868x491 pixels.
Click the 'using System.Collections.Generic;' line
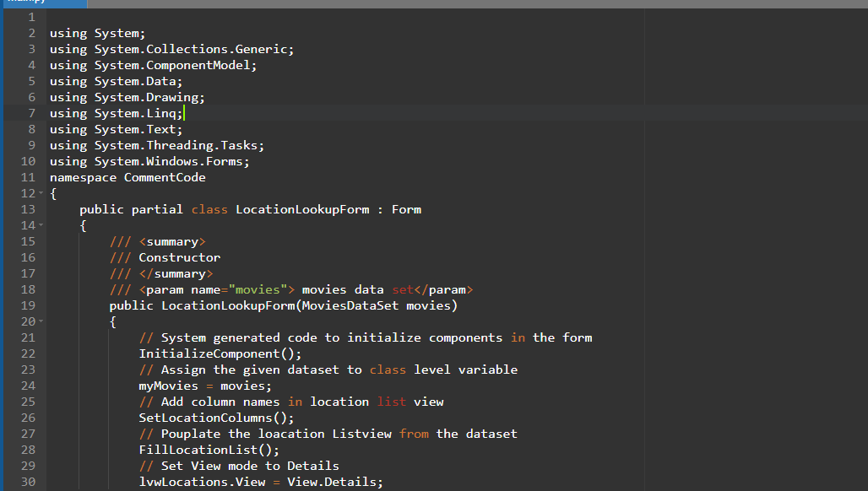pyautogui.click(x=171, y=49)
